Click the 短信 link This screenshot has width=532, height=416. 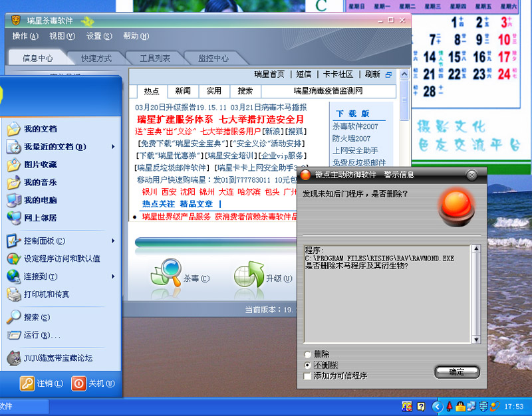[304, 74]
